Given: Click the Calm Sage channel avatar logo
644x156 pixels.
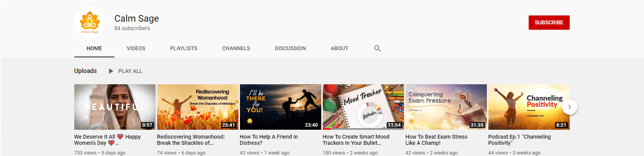Looking at the screenshot, I should [x=90, y=22].
